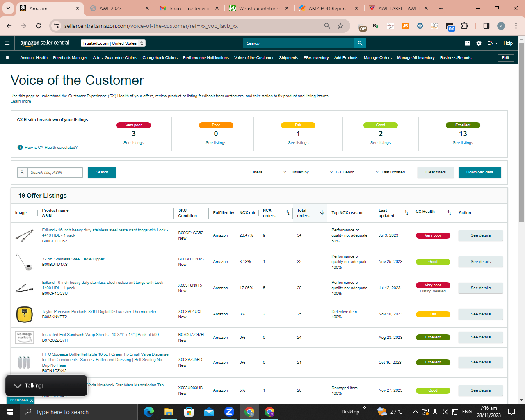Click the Download data button
Screen dimensions: 525x420
[x=480, y=172]
